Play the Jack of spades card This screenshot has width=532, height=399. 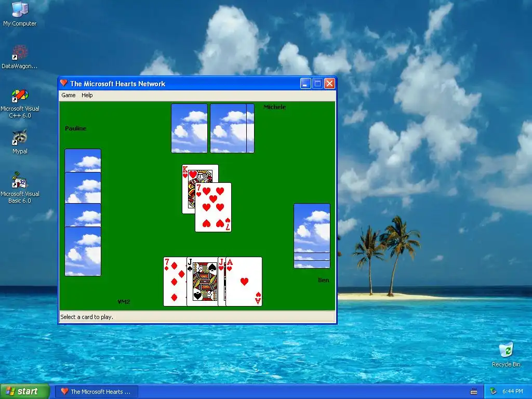tap(202, 282)
